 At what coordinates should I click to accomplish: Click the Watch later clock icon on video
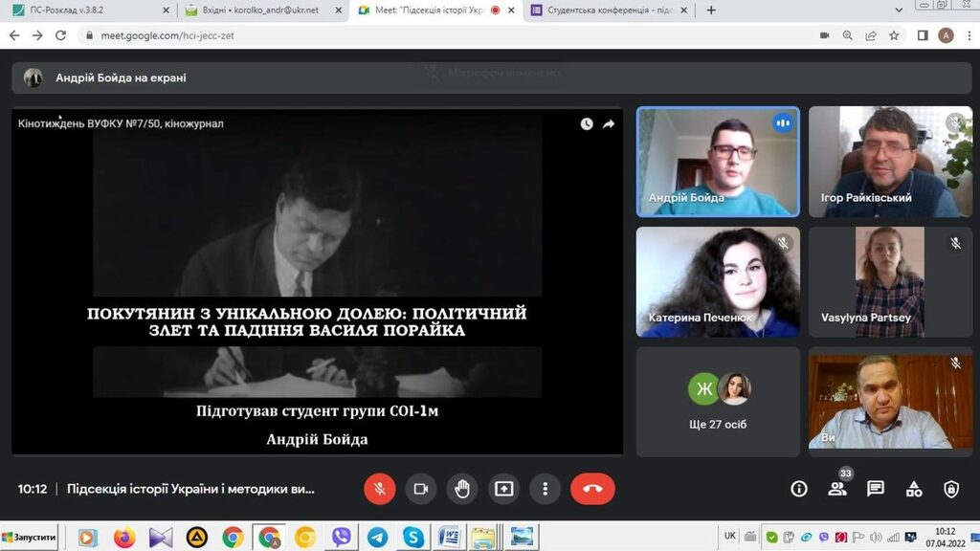pos(586,123)
